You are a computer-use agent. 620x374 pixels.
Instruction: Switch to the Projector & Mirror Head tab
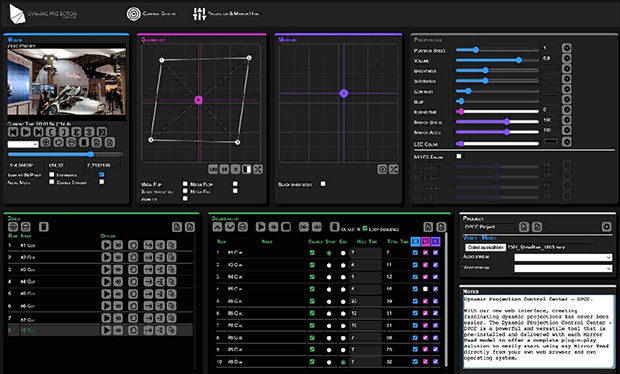pyautogui.click(x=226, y=13)
